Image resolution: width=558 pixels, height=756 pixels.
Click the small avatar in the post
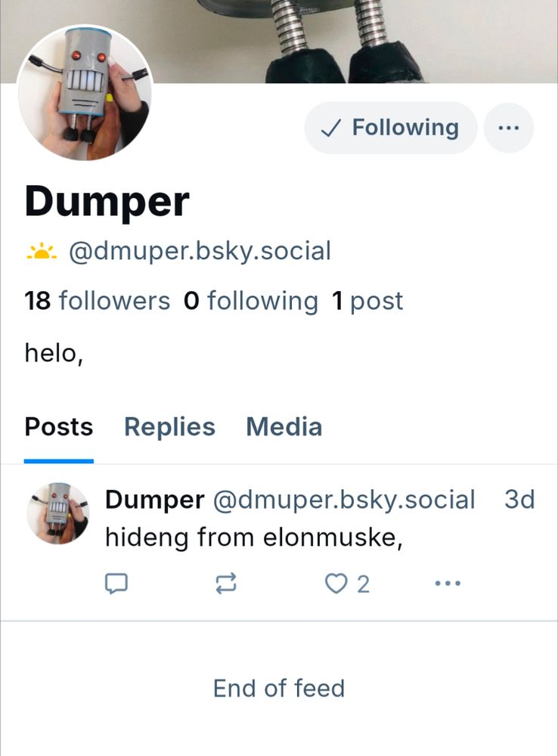(58, 515)
